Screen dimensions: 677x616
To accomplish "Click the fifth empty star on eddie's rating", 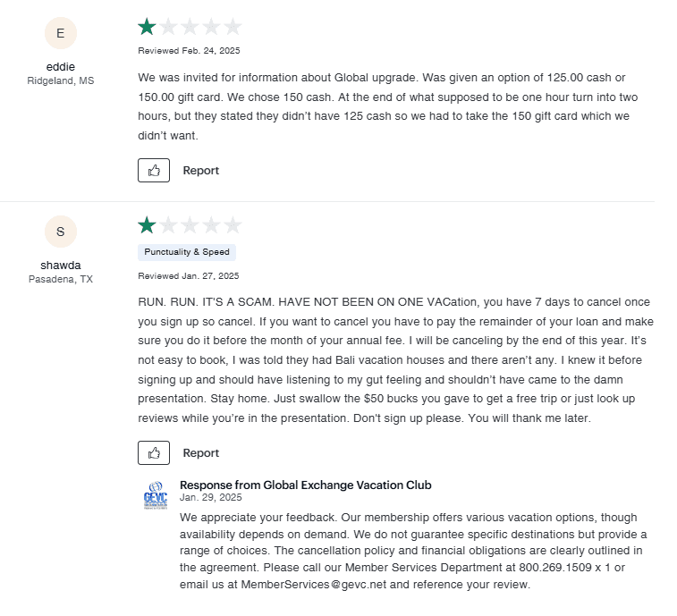I will 233,27.
